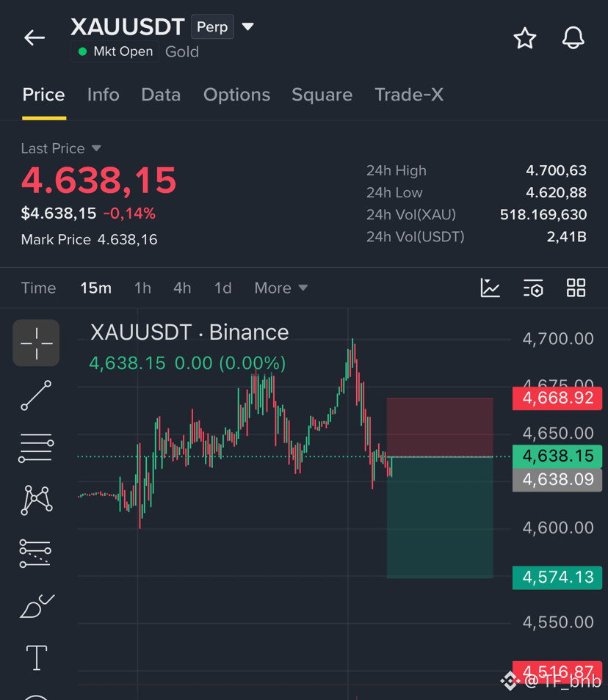Go back with the left arrow
This screenshot has width=608, height=700.
tap(35, 37)
